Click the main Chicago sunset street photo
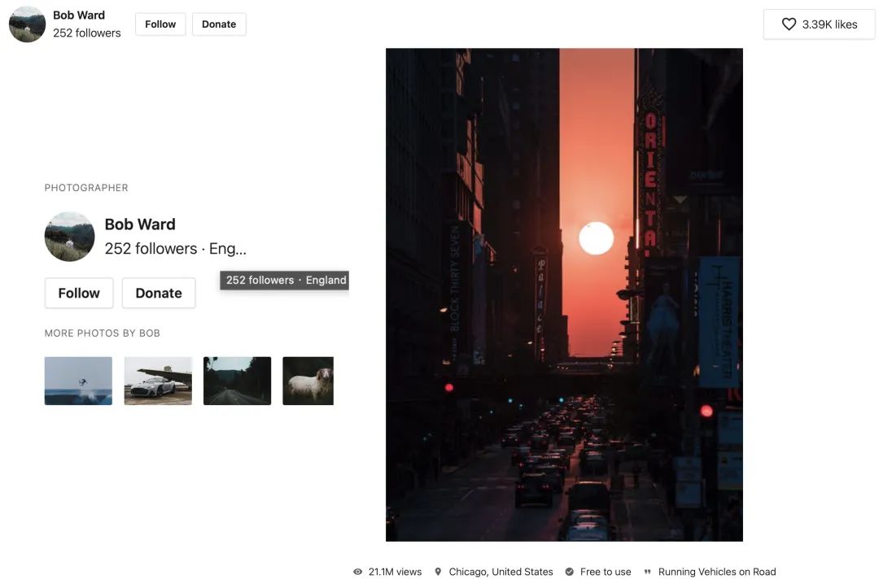Screen dimensions: 879x588 (564, 294)
